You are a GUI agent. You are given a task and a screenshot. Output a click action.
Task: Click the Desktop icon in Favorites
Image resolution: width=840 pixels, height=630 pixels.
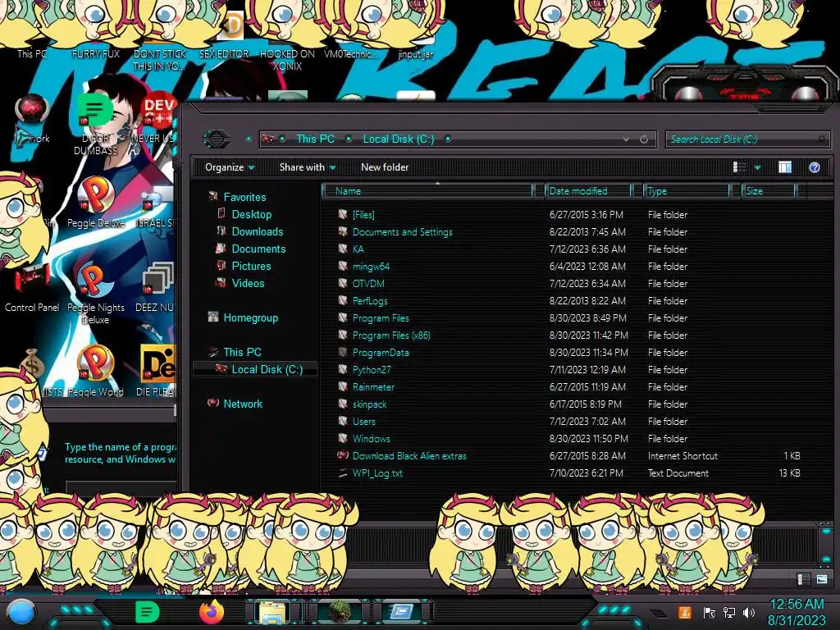(x=221, y=214)
